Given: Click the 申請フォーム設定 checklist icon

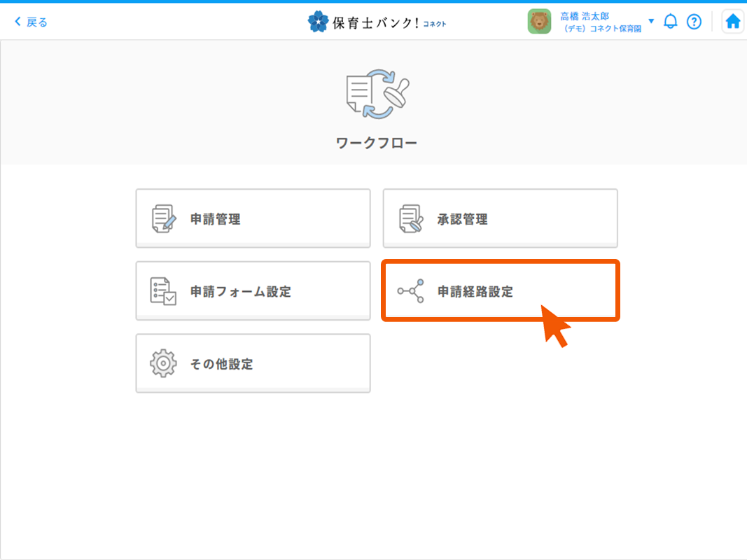Looking at the screenshot, I should 164,291.
